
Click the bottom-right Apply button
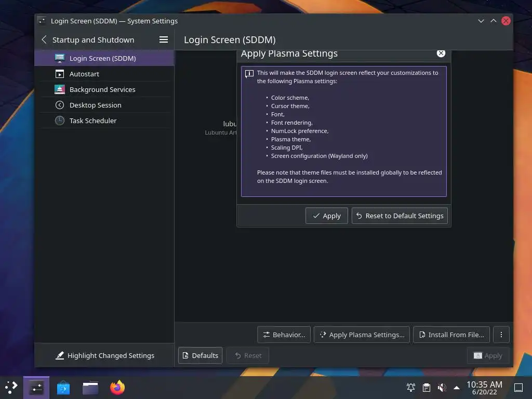[x=488, y=355]
